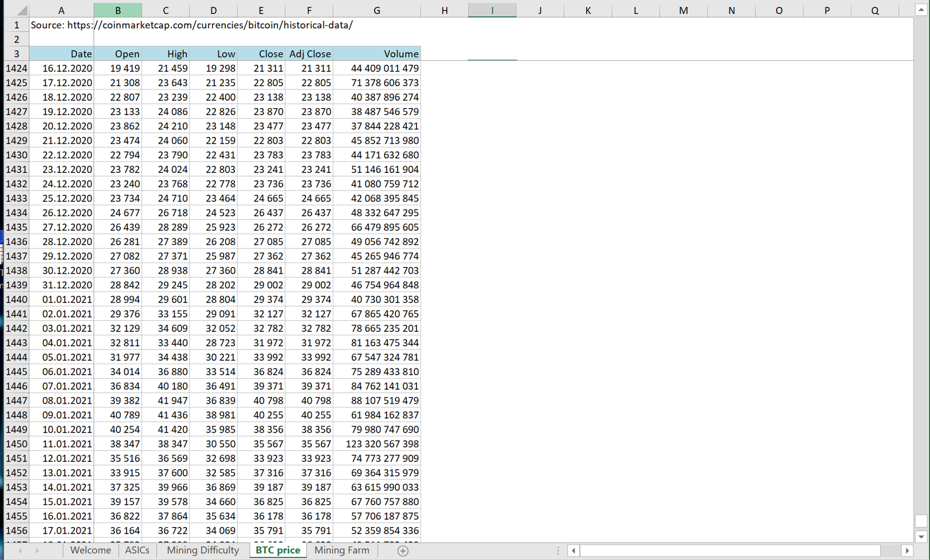The height and width of the screenshot is (560, 930).
Task: Switch to the Mining Difficulty sheet
Action: tap(202, 550)
